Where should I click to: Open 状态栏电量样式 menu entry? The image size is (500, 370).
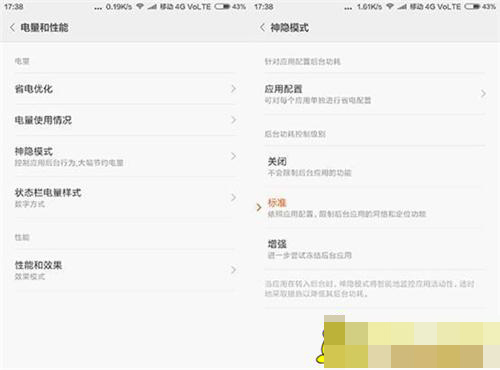[125, 198]
